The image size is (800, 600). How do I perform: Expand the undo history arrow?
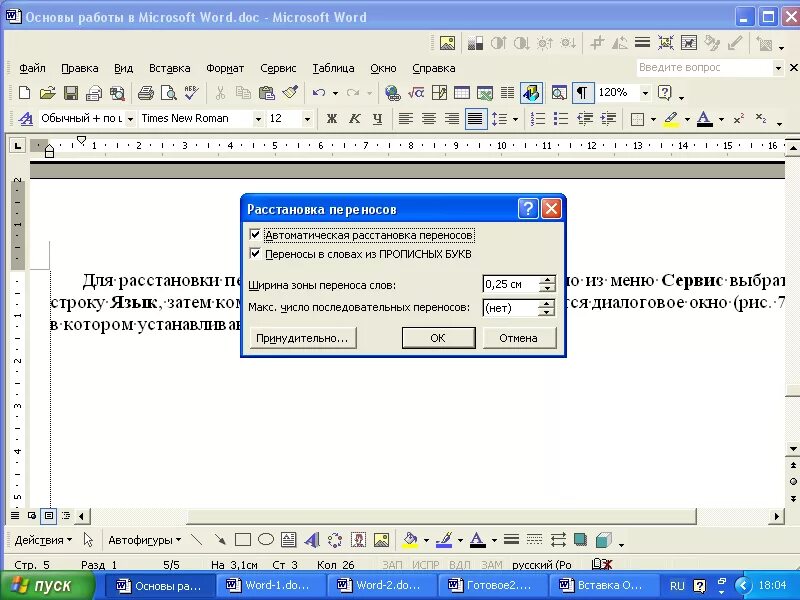point(335,93)
